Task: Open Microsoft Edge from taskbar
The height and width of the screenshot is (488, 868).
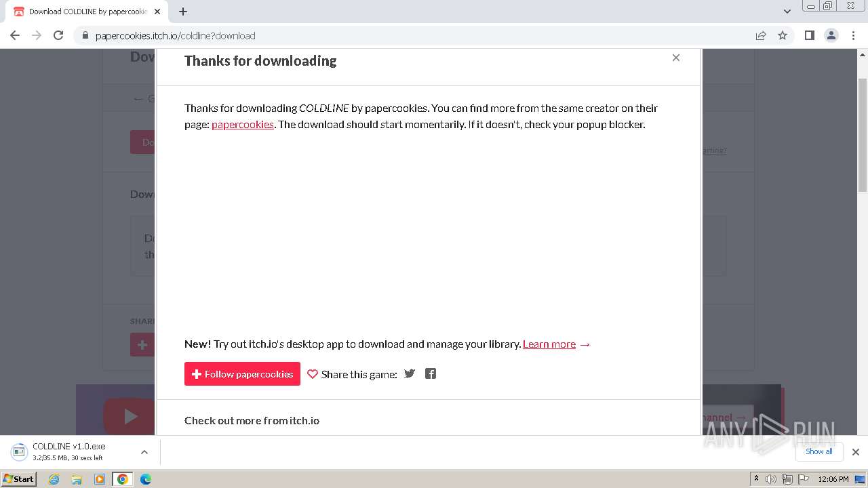Action: point(146,479)
